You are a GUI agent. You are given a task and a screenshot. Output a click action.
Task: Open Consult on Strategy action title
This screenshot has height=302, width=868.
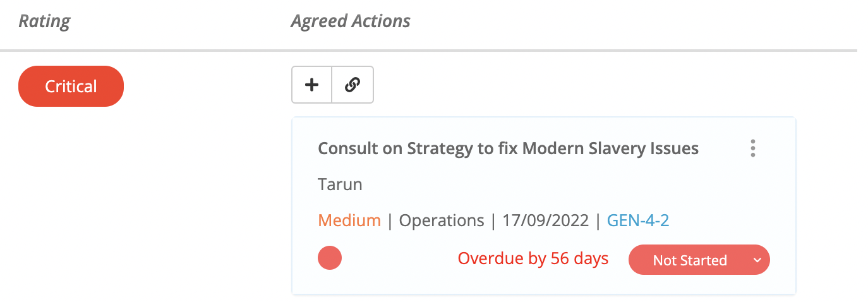(508, 148)
